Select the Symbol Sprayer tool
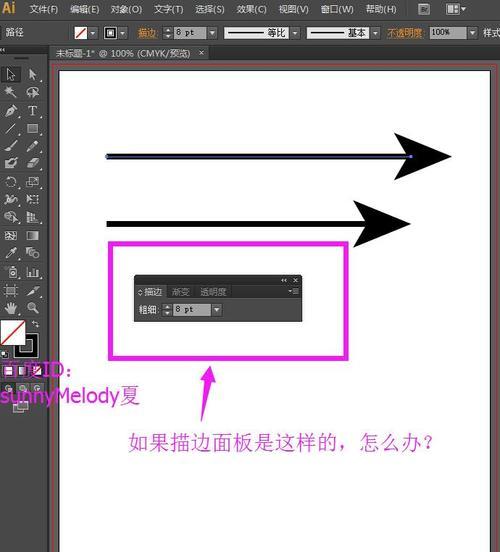Viewport: 500px width, 552px height. 12,272
